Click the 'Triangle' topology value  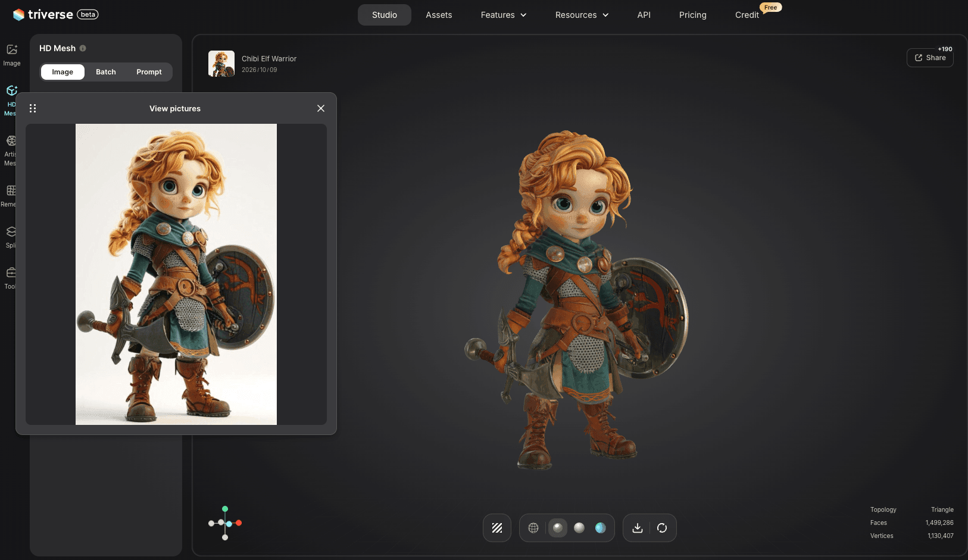click(x=942, y=510)
